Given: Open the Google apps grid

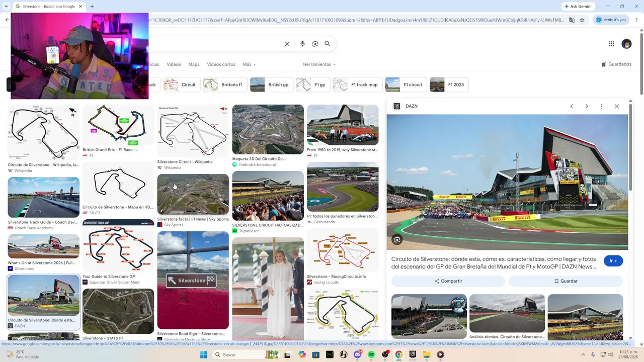Looking at the screenshot, I should point(611,44).
